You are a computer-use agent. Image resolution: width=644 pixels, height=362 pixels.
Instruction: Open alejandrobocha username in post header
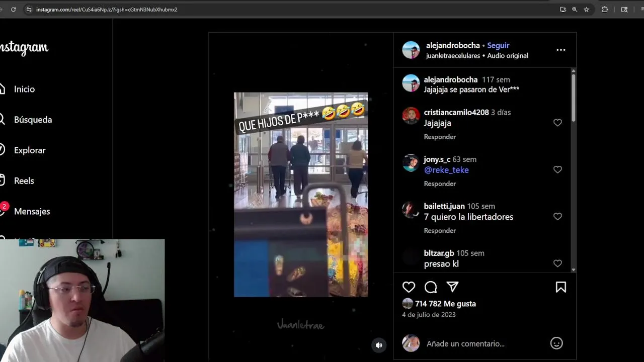[x=453, y=45]
